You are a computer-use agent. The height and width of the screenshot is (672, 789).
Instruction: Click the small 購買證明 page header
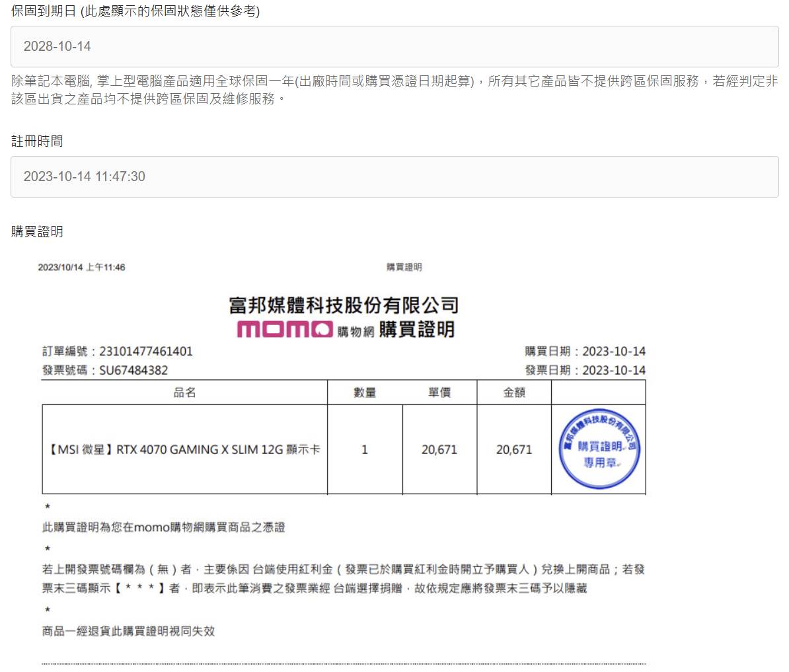[404, 267]
